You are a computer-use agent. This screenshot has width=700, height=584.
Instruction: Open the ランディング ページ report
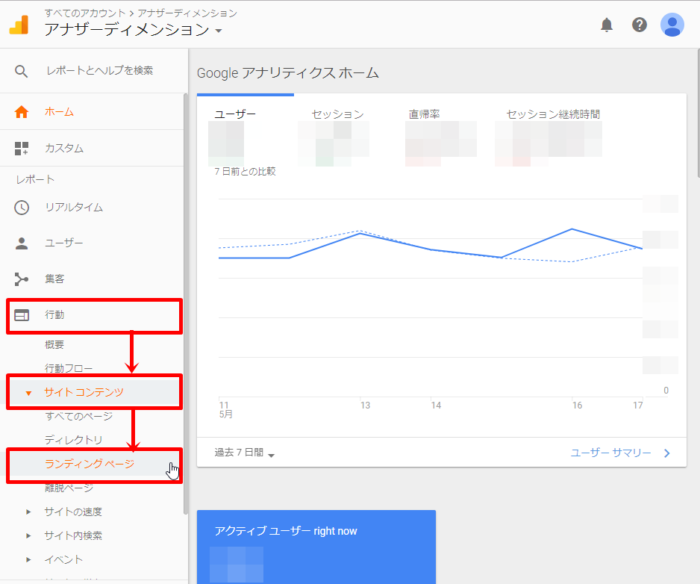(x=90, y=464)
